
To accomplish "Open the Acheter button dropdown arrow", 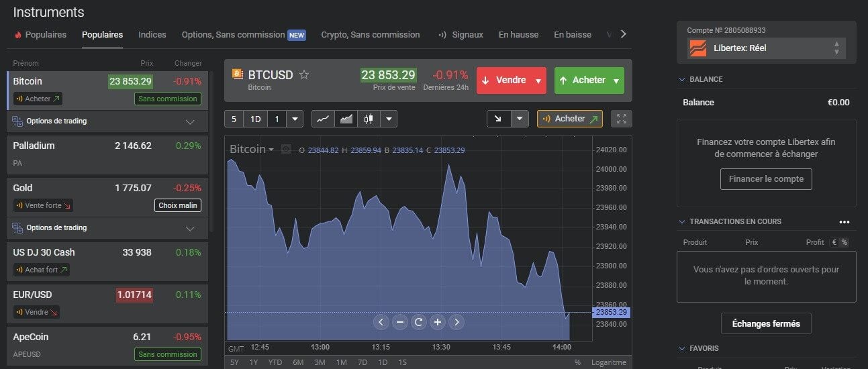I will (616, 81).
